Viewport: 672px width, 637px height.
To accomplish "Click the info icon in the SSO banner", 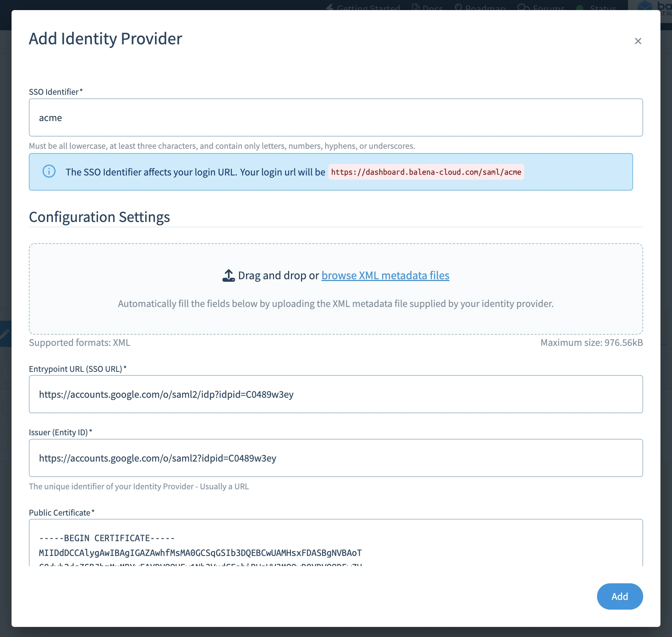I will [49, 171].
